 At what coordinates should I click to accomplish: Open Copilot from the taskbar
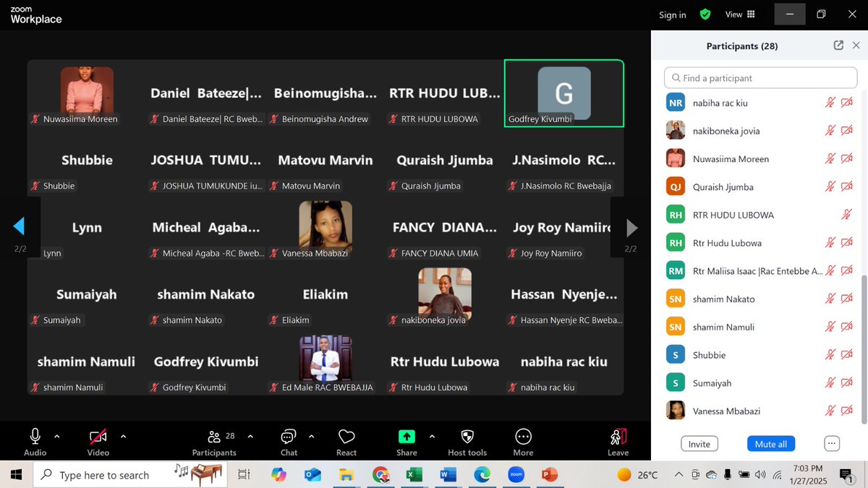[278, 475]
